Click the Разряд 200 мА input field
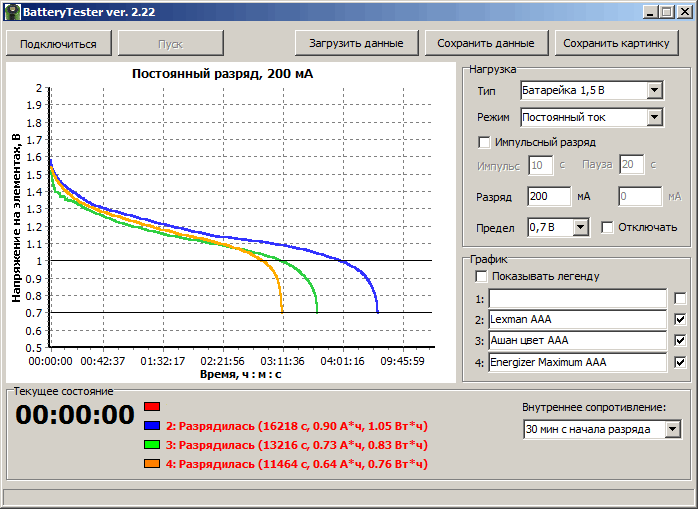 548,196
